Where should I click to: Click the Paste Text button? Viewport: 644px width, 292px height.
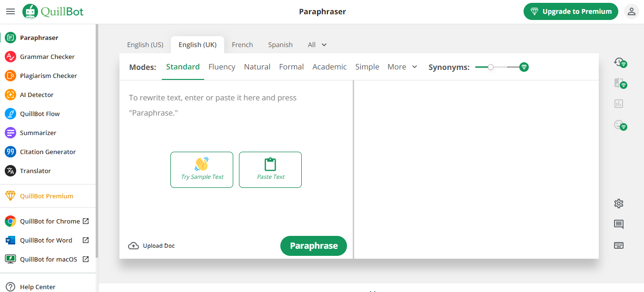[x=270, y=170]
